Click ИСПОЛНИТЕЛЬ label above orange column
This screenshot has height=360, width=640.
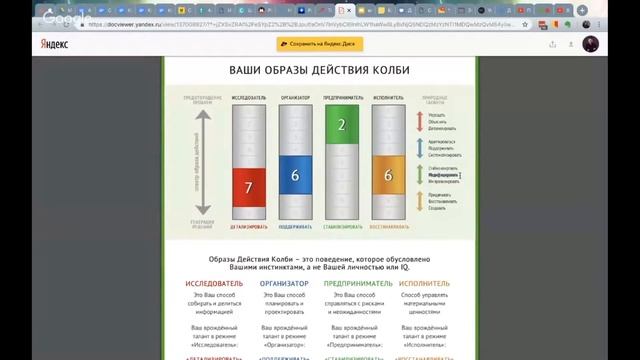[388, 98]
